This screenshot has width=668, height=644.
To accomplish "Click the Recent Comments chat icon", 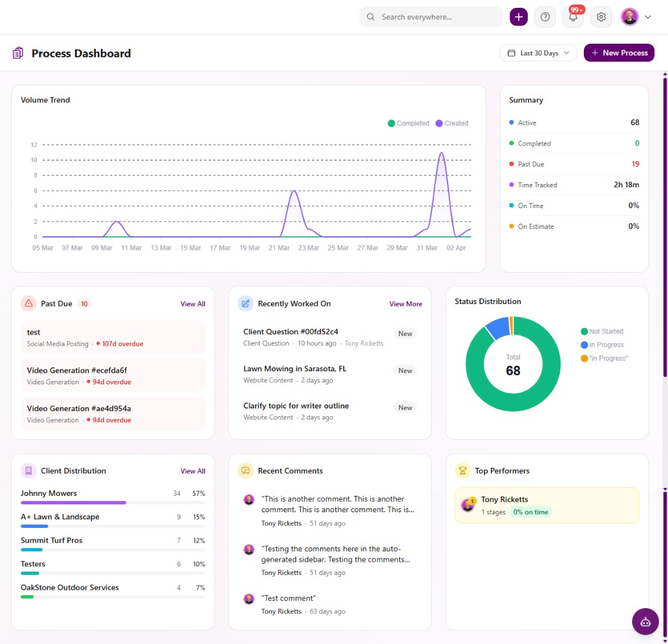I will tap(245, 470).
